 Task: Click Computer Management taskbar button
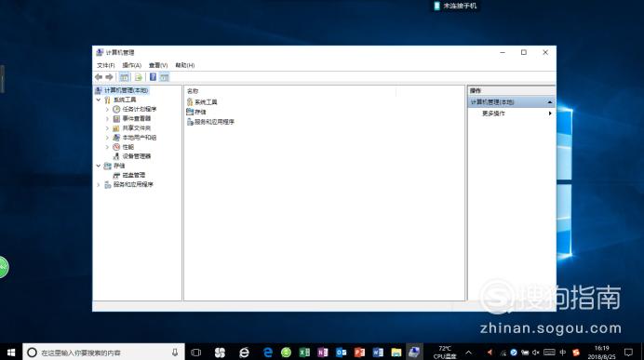point(414,353)
